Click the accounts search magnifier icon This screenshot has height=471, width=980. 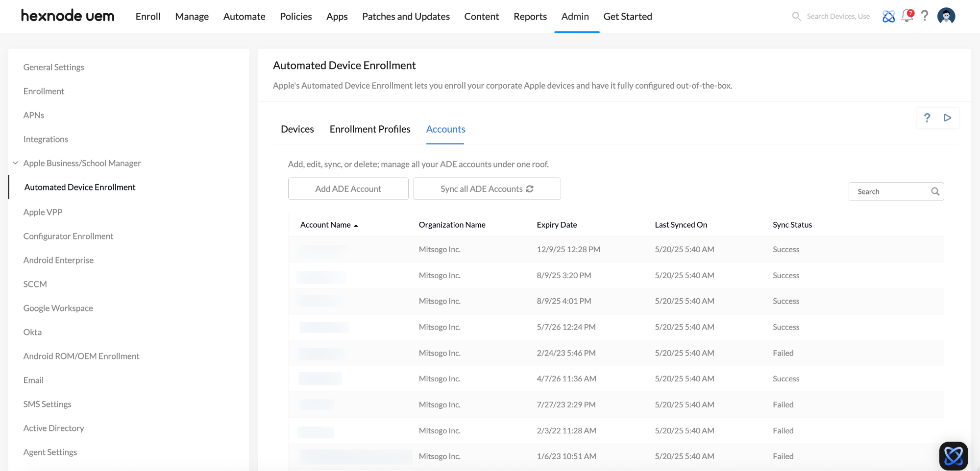(x=935, y=191)
